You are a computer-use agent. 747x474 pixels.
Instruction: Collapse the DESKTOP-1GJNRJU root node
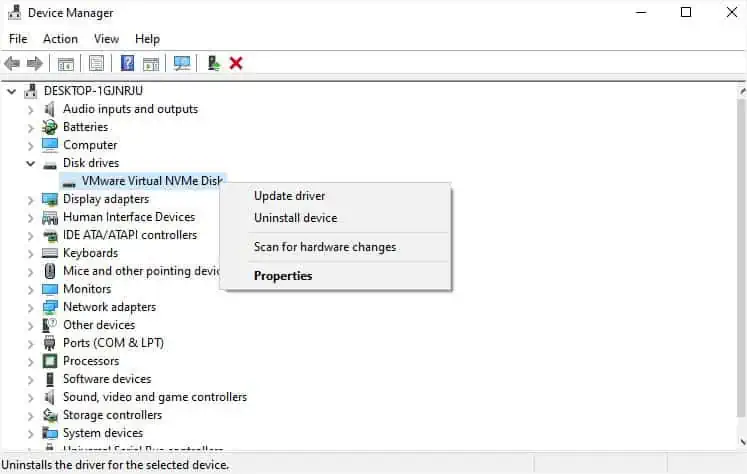[11, 91]
